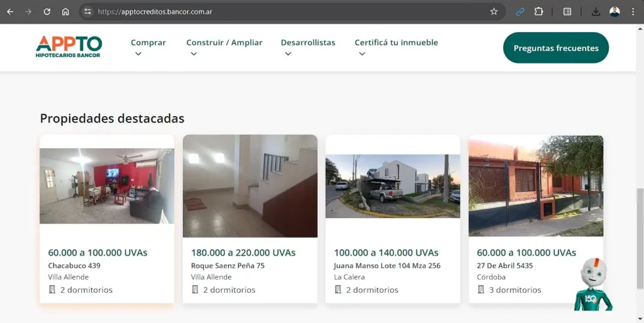This screenshot has height=323, width=644.
Task: Reload the page with the refresh icon
Action: point(47,12)
